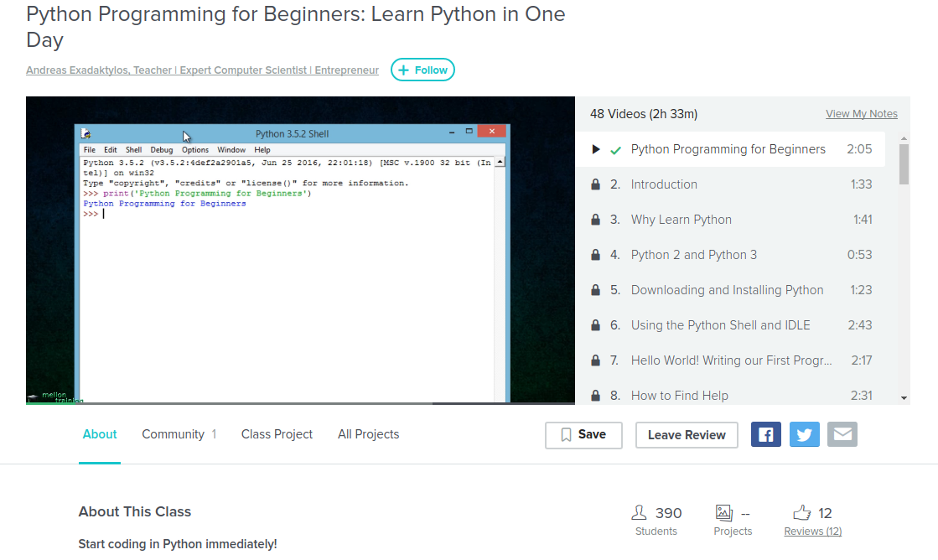Click the play icon next to lesson one
Screen dimensions: 938x560
pyautogui.click(x=596, y=148)
